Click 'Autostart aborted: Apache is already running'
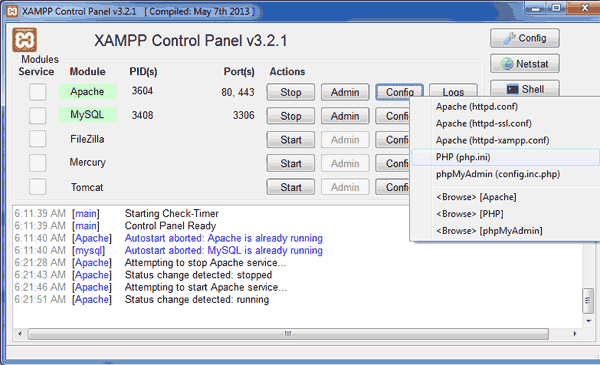 223,238
